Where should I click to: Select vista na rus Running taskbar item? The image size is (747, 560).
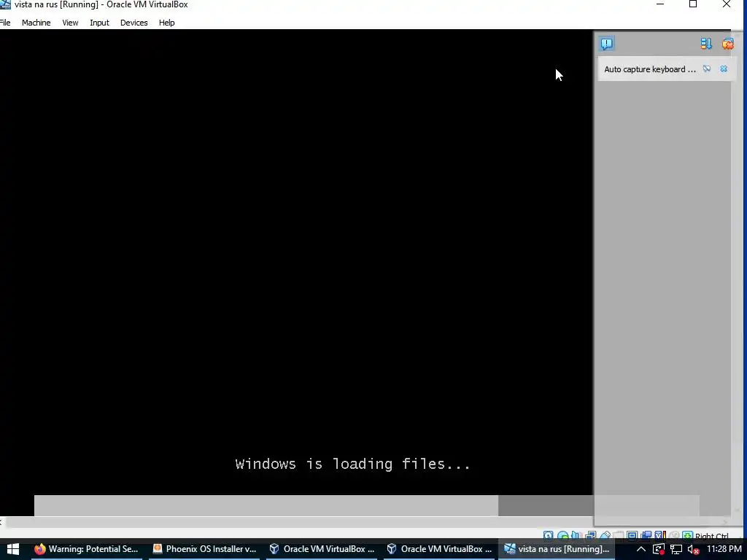coord(557,549)
